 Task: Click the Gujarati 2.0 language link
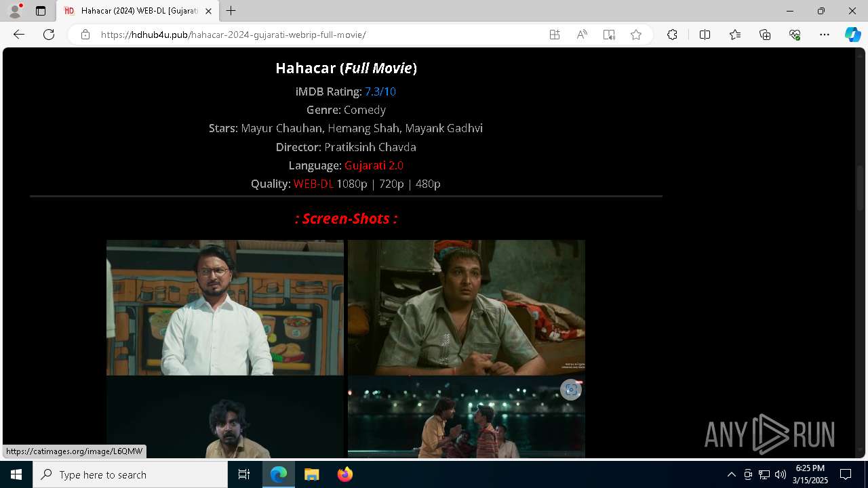coord(374,165)
